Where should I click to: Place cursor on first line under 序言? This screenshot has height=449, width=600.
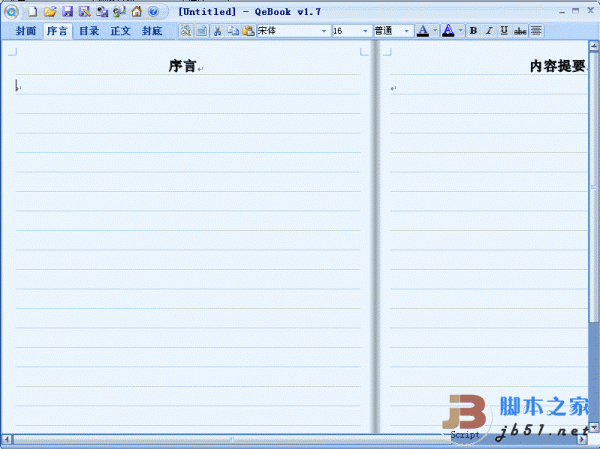pyautogui.click(x=188, y=87)
